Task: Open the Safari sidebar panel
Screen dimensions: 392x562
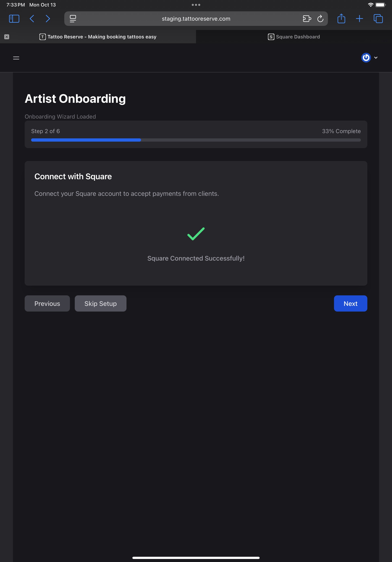Action: (x=14, y=19)
